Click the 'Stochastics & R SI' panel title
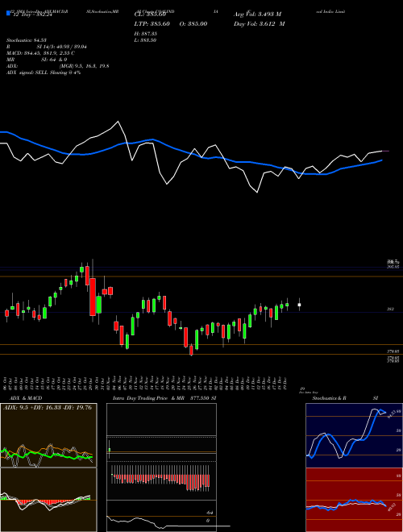 (345, 398)
